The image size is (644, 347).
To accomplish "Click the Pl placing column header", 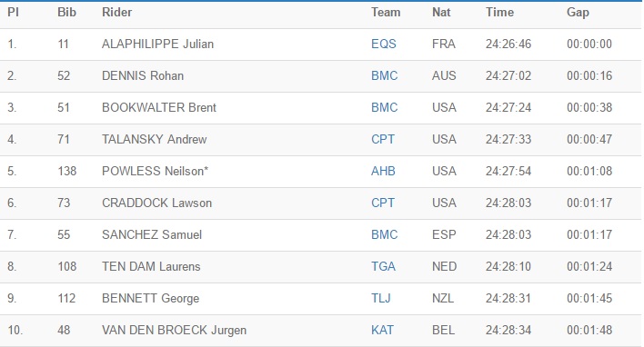I will pos(13,13).
